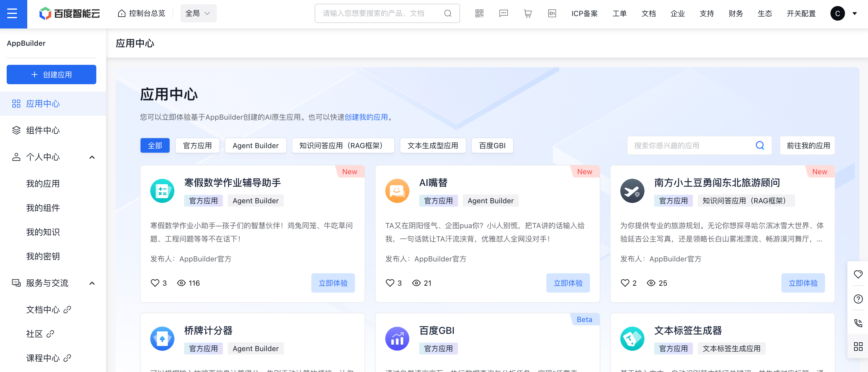868x372 pixels.
Task: Open the messages chat icon in header
Action: click(x=503, y=13)
